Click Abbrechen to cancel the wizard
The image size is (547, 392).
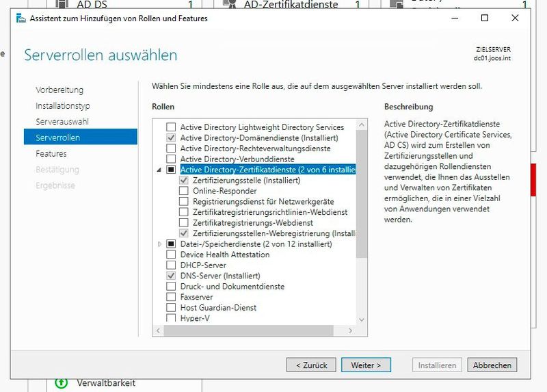[x=492, y=365]
